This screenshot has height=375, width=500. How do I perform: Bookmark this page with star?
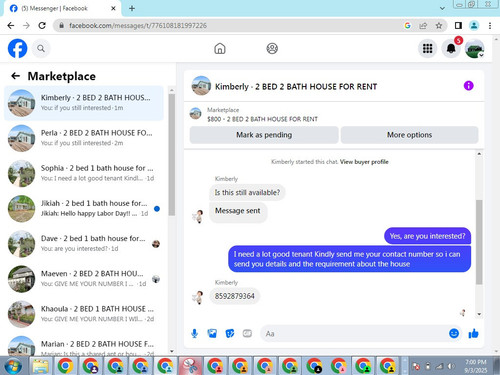click(x=439, y=25)
